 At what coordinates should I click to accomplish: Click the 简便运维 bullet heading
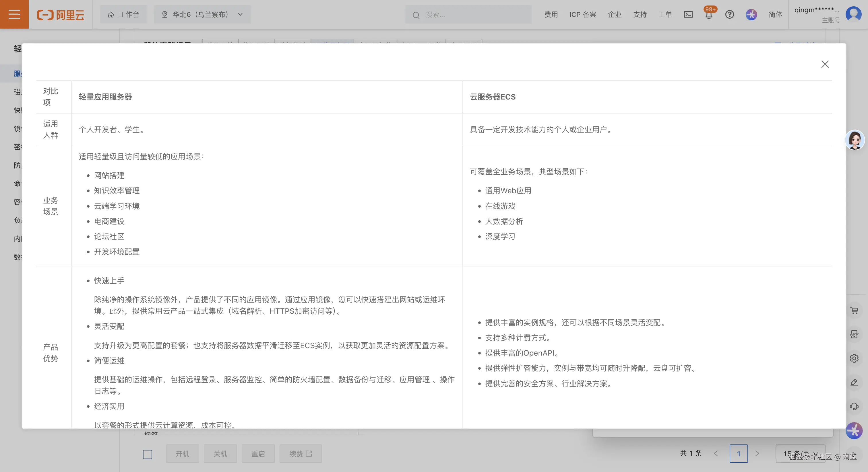[109, 360]
